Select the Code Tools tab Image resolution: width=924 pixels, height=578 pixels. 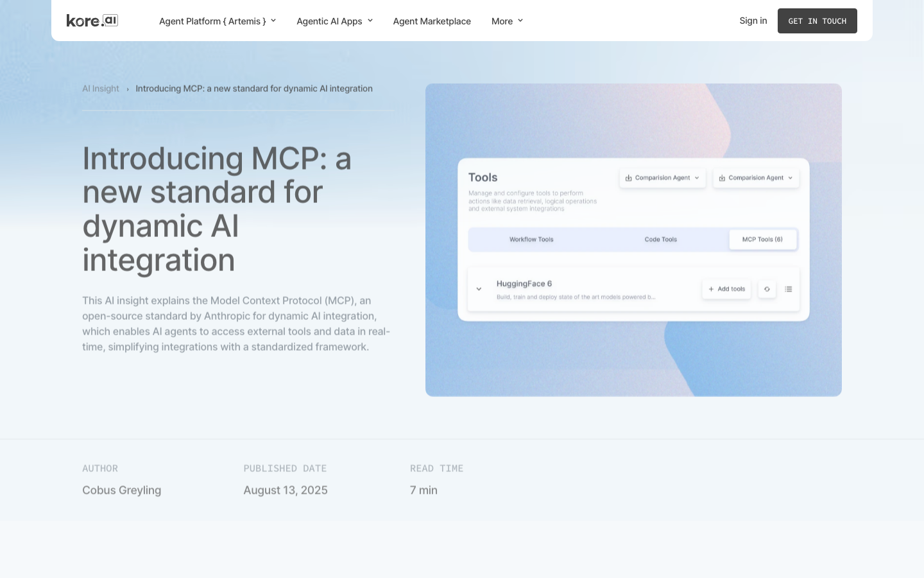661,240
